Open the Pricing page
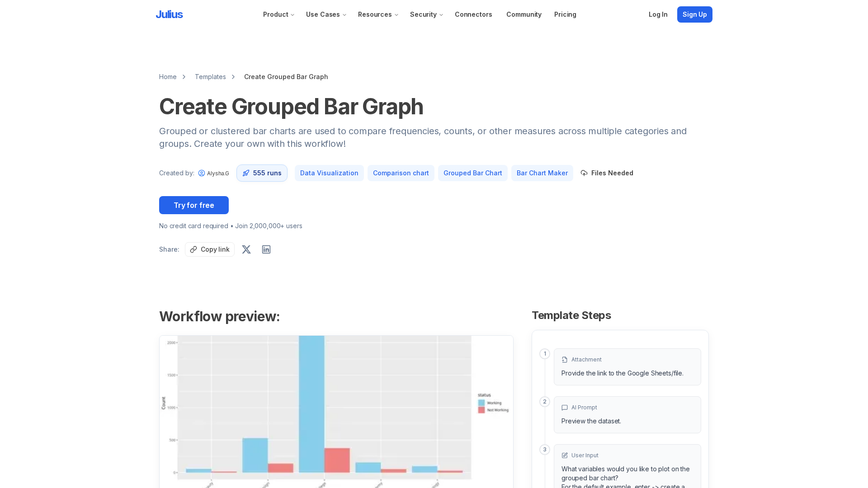The image size is (868, 488). point(565,14)
